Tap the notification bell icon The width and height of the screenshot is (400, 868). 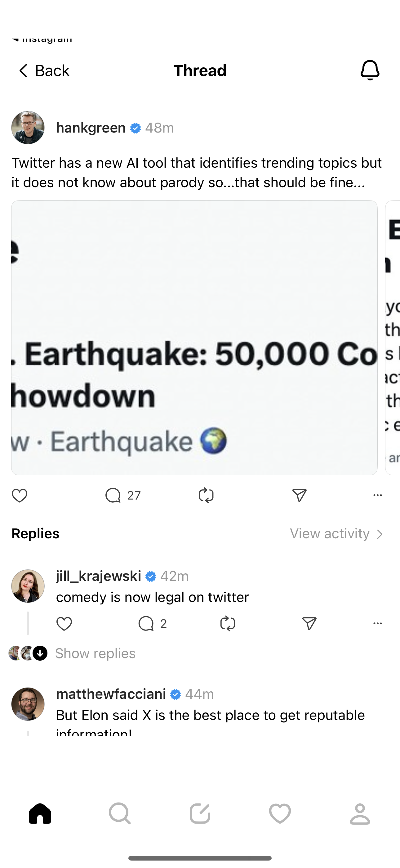(370, 70)
